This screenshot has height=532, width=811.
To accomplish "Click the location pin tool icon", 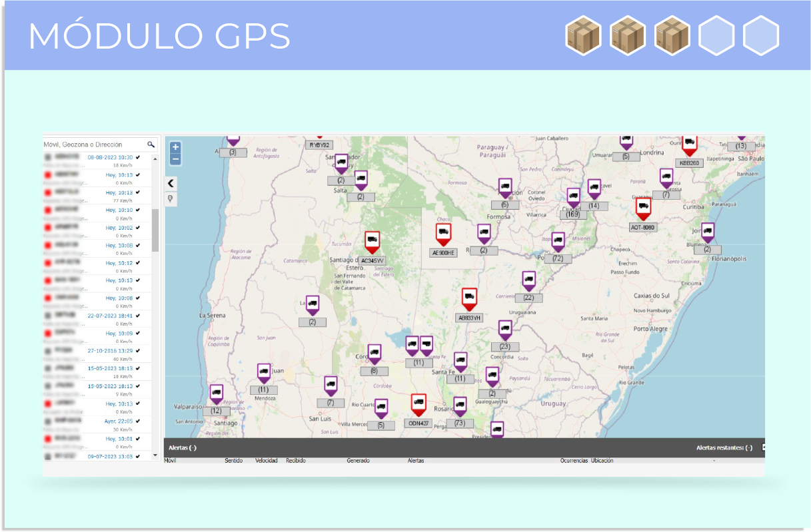I will (x=171, y=199).
